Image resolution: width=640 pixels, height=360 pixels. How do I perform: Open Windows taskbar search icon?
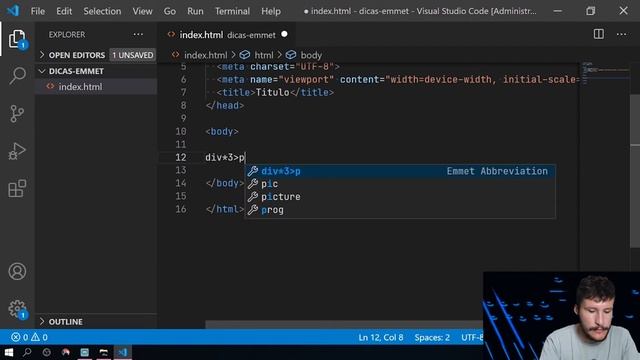[27, 352]
